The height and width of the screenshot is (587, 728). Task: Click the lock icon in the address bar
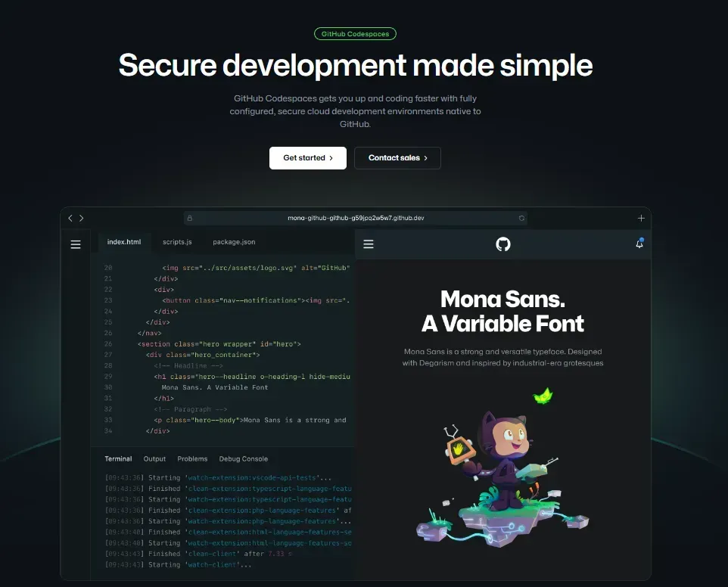(x=190, y=218)
